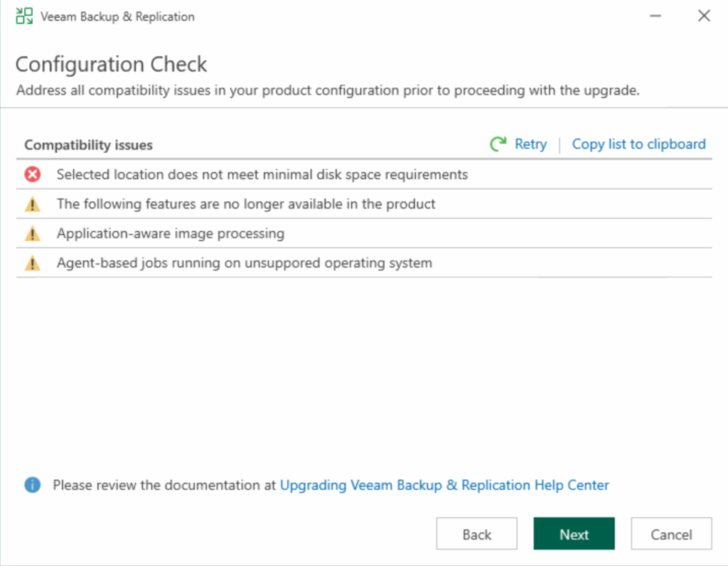
Task: Go back with the Back button
Action: [x=476, y=534]
